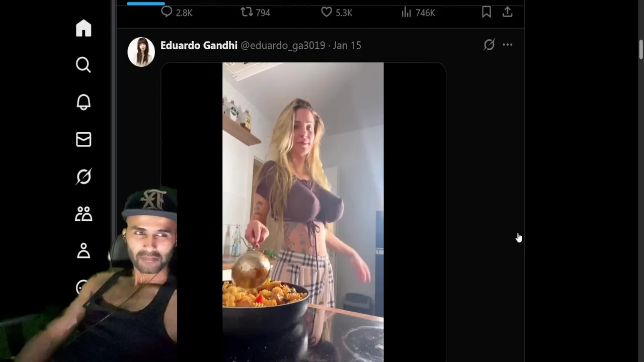Click the Grok explain icon on post
Image resolution: width=644 pixels, height=362 pixels.
tap(489, 45)
